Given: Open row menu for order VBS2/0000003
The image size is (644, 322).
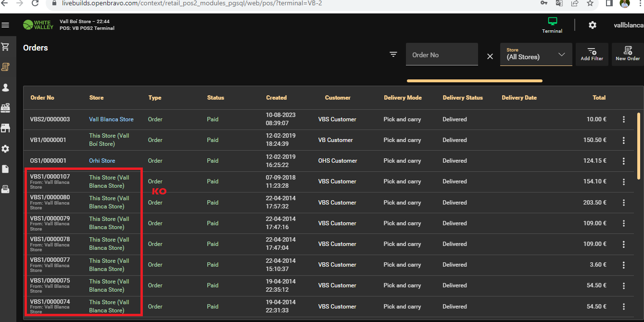Looking at the screenshot, I should pos(624,119).
